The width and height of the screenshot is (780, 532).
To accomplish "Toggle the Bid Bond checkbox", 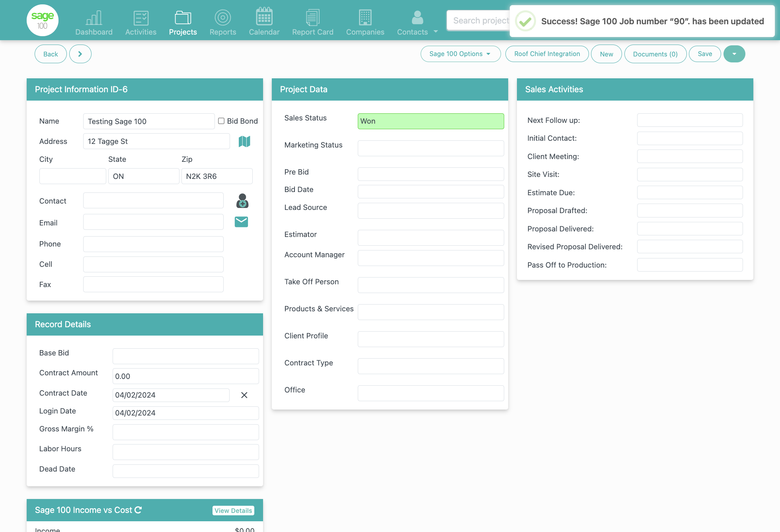I will click(221, 121).
